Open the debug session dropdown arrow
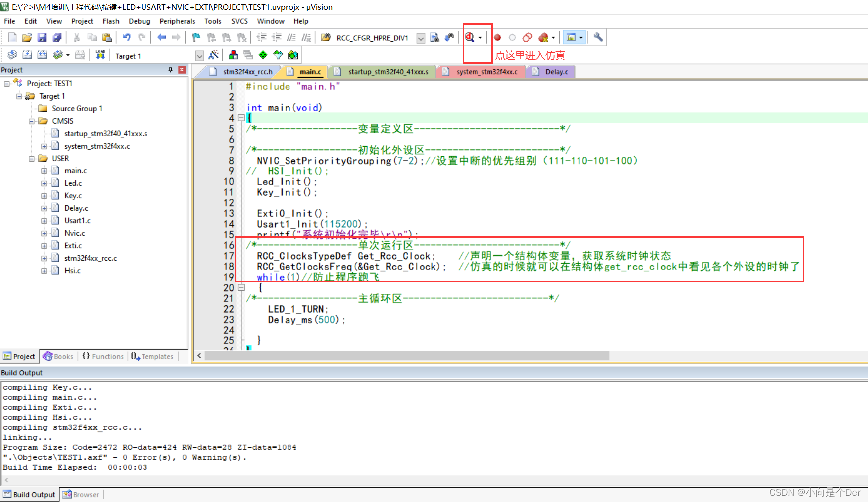The height and width of the screenshot is (502, 868). [480, 38]
